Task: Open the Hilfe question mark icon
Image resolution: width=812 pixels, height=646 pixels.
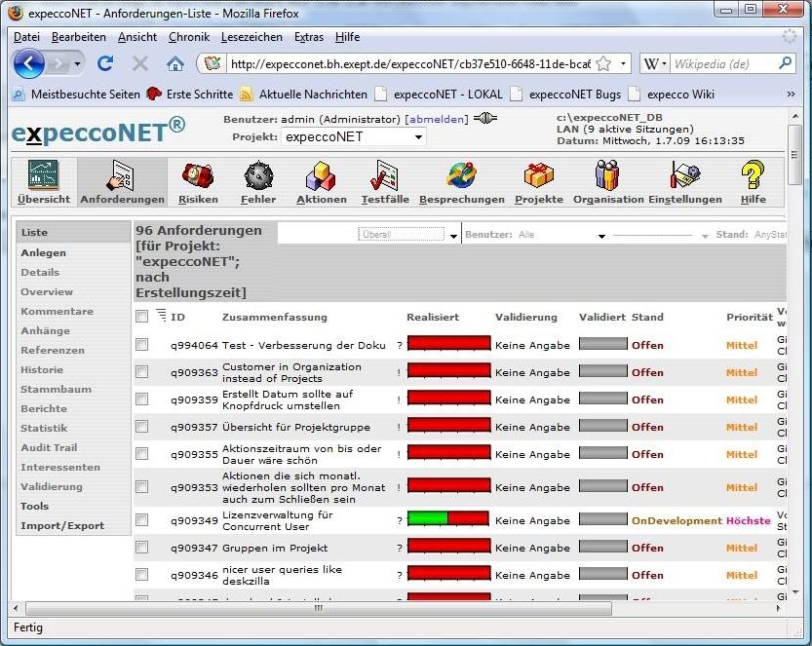Action: click(753, 177)
